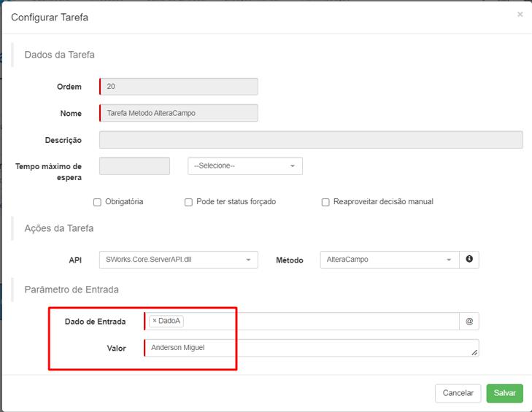This screenshot has height=412, width=532.
Task: Click the info icon next to Método
Action: click(469, 260)
